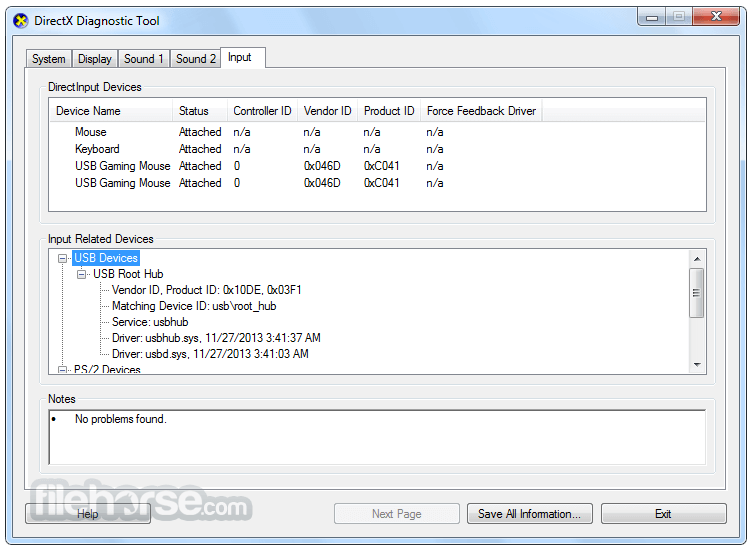The image size is (752, 551).
Task: Toggle the PS/2 Devices tree expander
Action: (62, 370)
